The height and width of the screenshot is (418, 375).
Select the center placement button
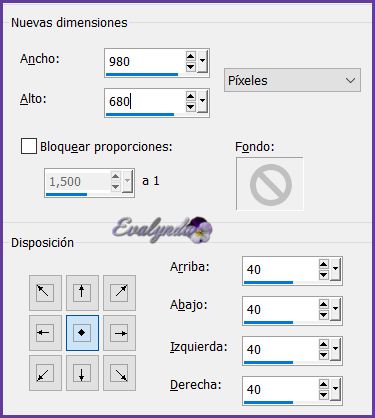point(82,333)
